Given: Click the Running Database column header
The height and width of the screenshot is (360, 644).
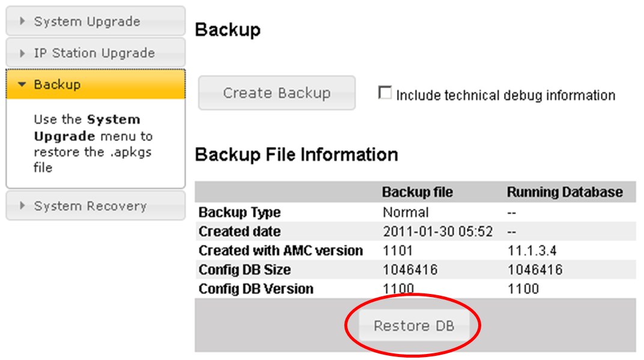Looking at the screenshot, I should coord(565,193).
